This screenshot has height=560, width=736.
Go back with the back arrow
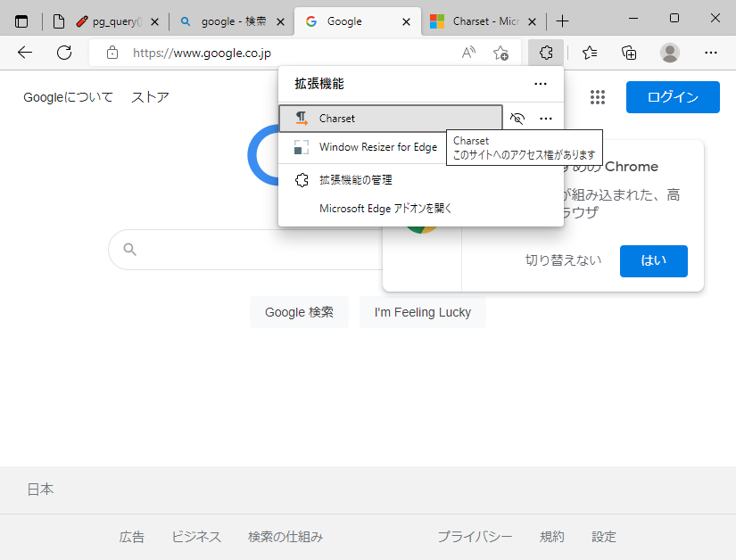point(25,53)
